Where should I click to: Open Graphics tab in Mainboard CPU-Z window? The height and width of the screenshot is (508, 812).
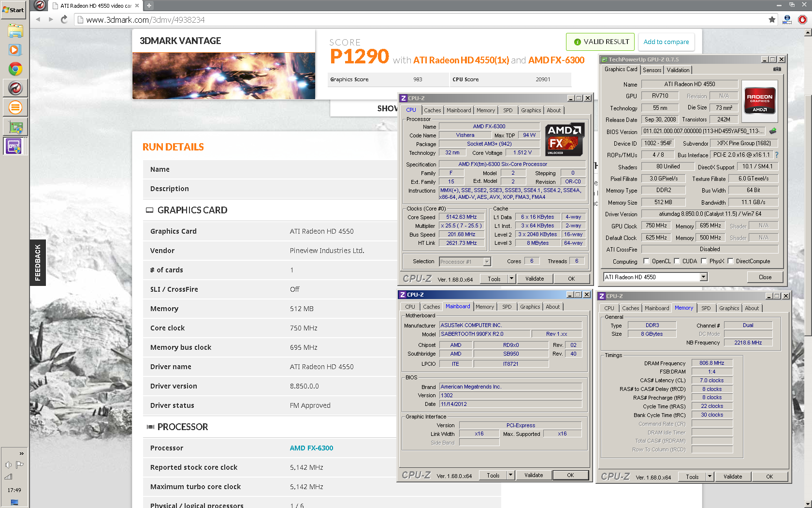(x=530, y=307)
